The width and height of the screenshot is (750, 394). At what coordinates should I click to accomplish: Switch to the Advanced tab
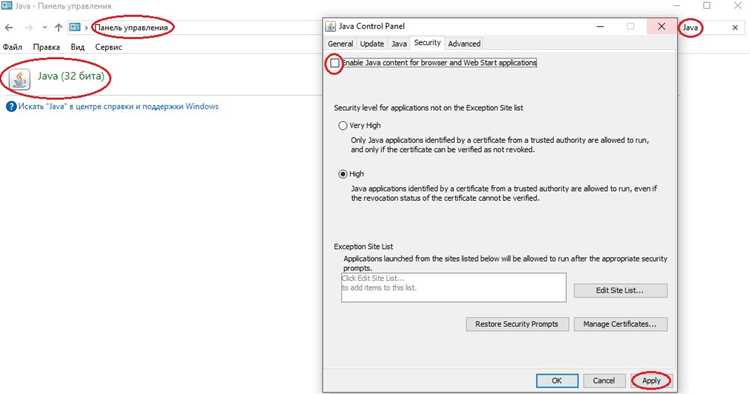click(x=464, y=44)
